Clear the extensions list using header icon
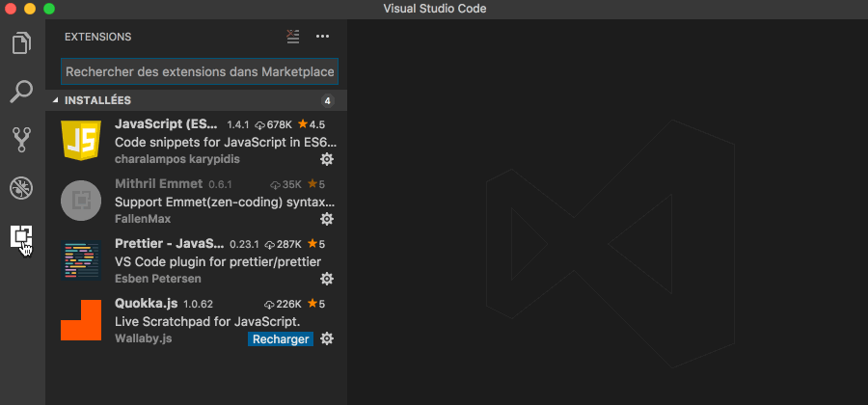 [x=293, y=37]
